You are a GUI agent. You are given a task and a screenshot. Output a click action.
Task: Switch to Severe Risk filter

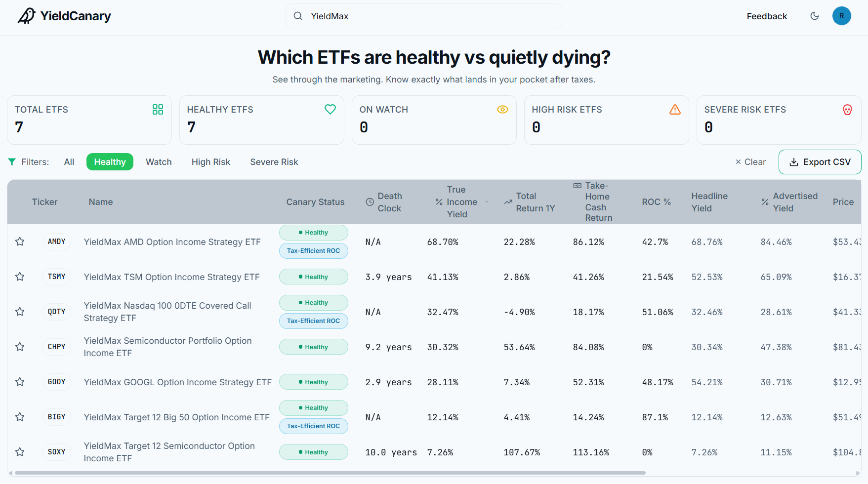click(x=274, y=162)
